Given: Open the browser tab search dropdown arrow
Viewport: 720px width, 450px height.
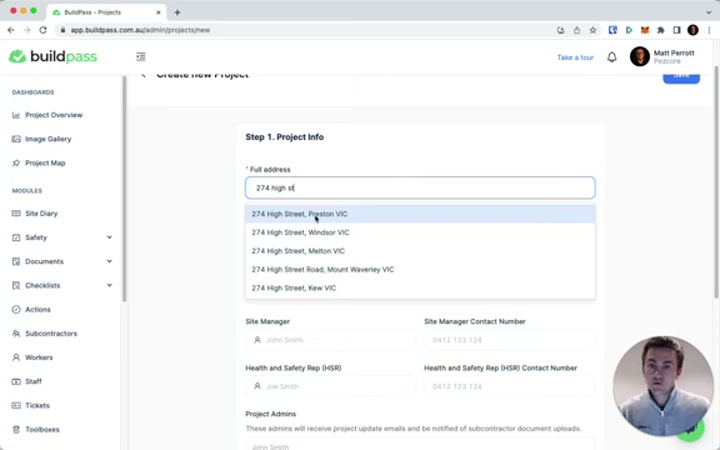Looking at the screenshot, I should 709,12.
